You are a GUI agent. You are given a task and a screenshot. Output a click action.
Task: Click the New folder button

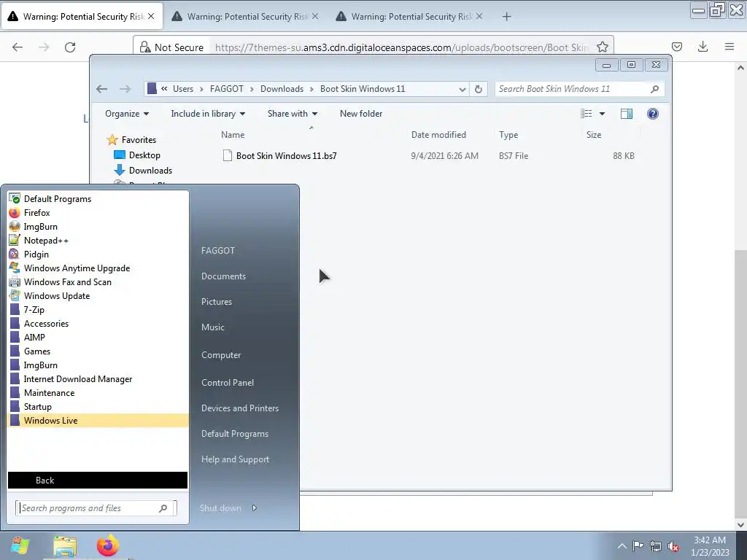(360, 114)
